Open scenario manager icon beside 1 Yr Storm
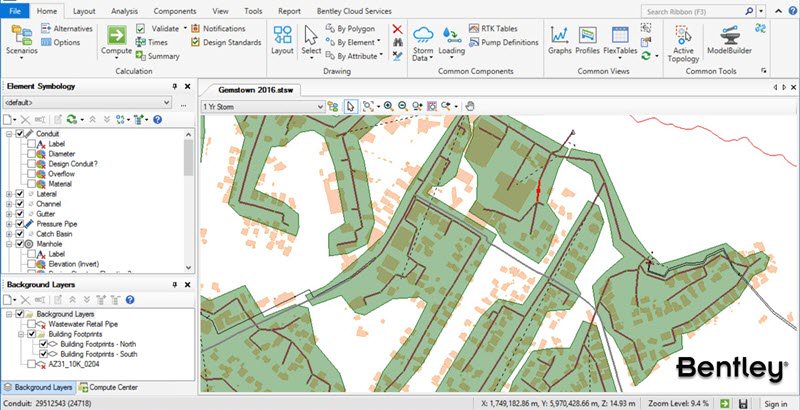Viewport: 800px width, 410px height. (x=333, y=106)
